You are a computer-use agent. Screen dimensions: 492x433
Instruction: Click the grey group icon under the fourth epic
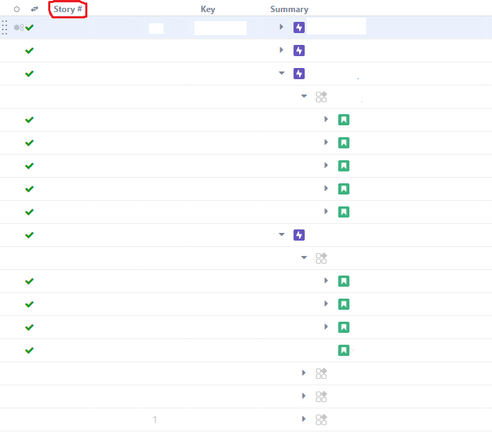321,258
